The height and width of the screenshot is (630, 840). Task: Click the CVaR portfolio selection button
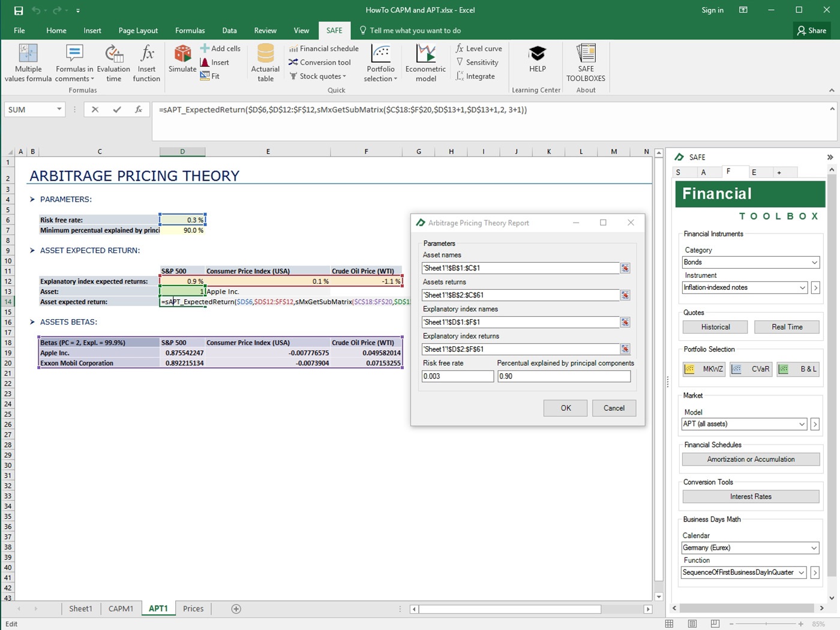(751, 369)
